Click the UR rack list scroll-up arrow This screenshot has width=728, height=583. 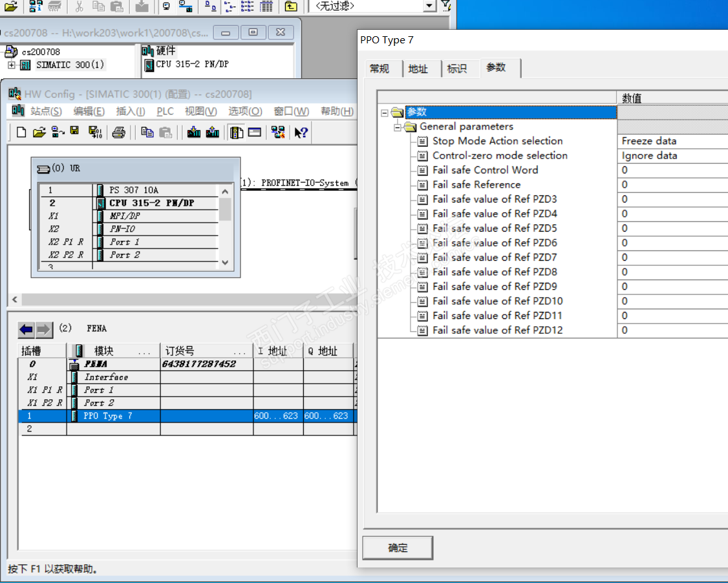[x=225, y=191]
